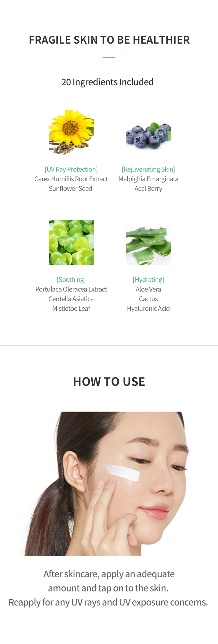Click the Malpighia Emarginata text
Viewport: 218px width, 644px height.
pyautogui.click(x=148, y=179)
